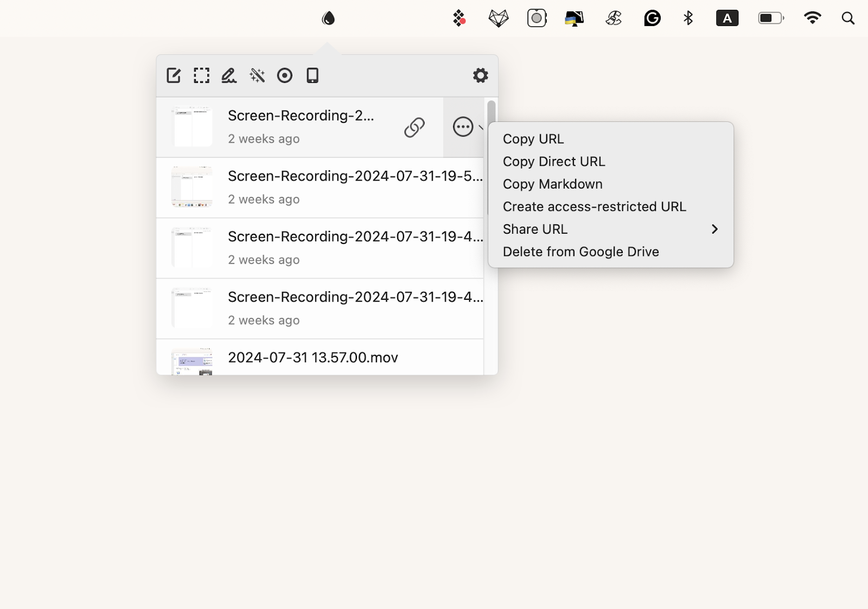Select Copy URL from the menu
The width and height of the screenshot is (868, 609).
[x=533, y=139]
